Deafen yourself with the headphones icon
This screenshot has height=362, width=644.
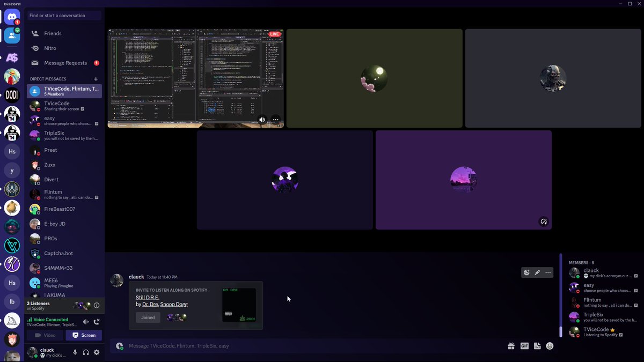point(86,352)
